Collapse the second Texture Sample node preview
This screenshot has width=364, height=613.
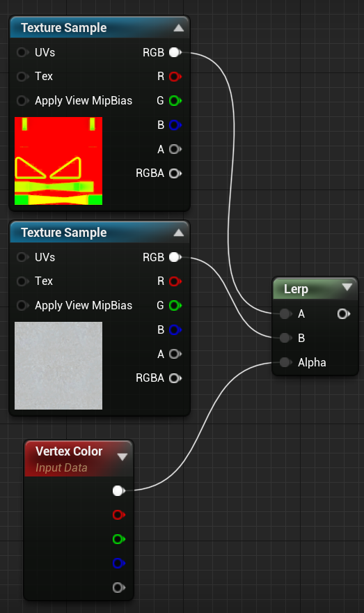[178, 233]
